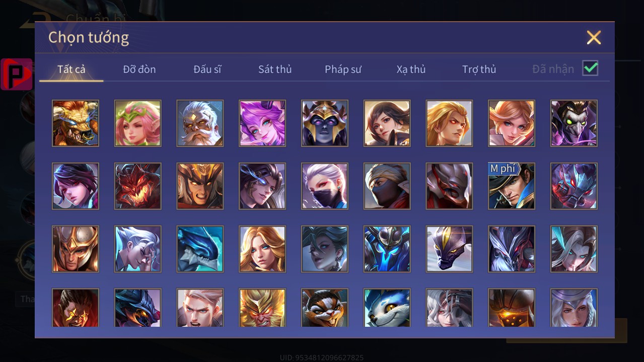
Task: Select the Tất cả tab
Action: pos(71,69)
